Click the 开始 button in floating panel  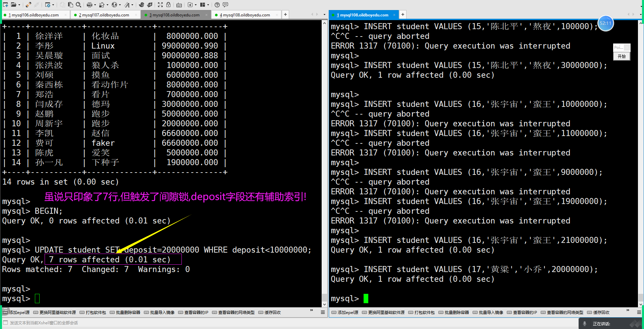click(x=622, y=56)
